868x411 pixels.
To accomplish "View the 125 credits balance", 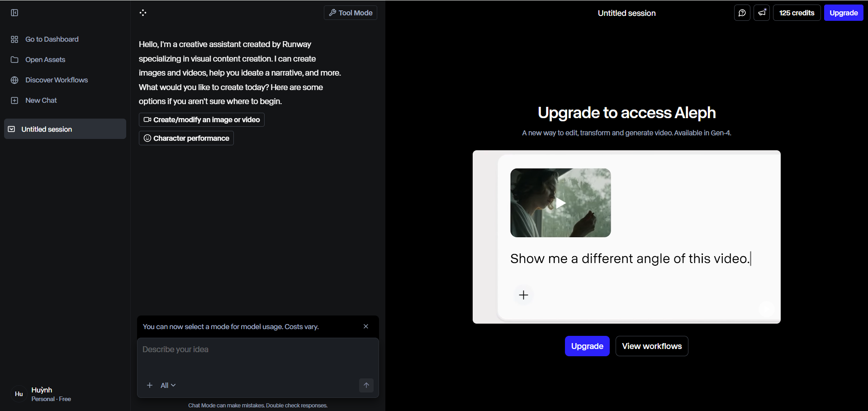I will (x=797, y=13).
